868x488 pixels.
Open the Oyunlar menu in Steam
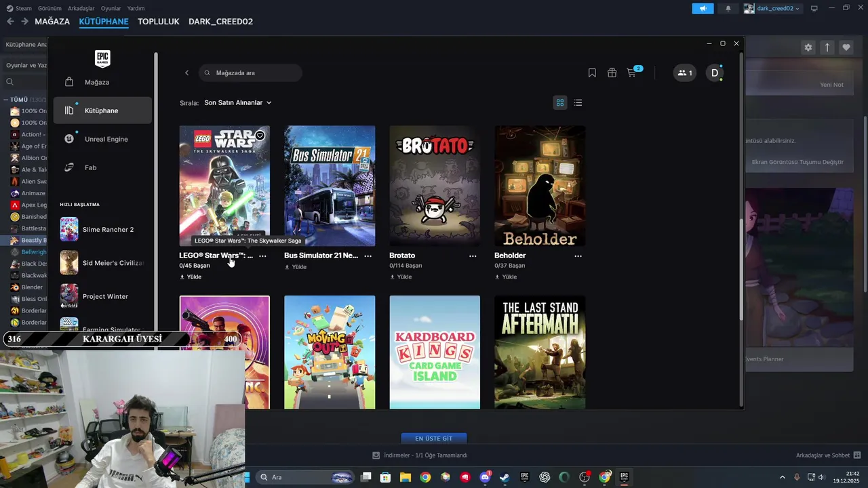(111, 8)
